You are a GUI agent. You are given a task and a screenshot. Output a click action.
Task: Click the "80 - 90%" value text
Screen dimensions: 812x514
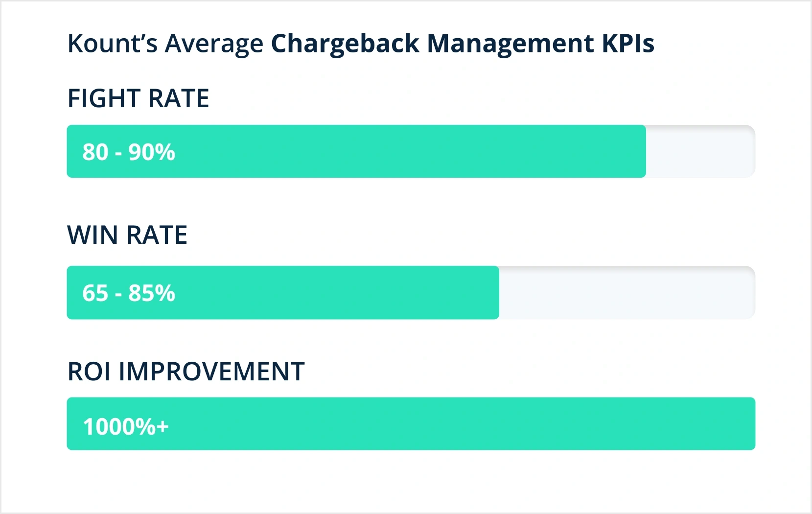click(x=129, y=152)
